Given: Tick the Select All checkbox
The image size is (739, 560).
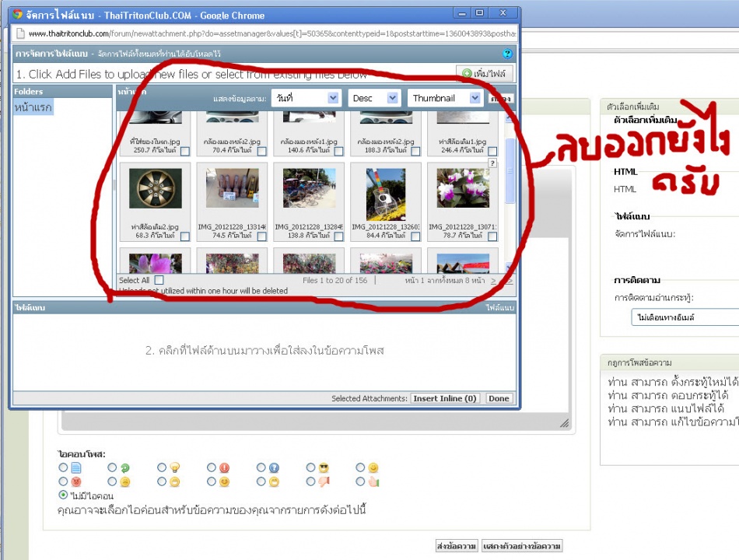Looking at the screenshot, I should point(159,280).
